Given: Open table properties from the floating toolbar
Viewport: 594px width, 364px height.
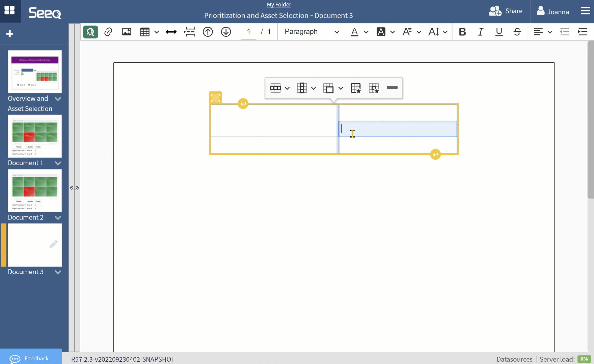Looking at the screenshot, I should (356, 88).
